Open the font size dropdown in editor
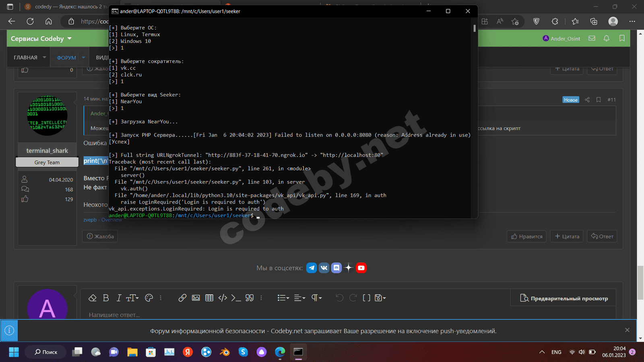Image resolution: width=644 pixels, height=362 pixels. click(x=132, y=298)
